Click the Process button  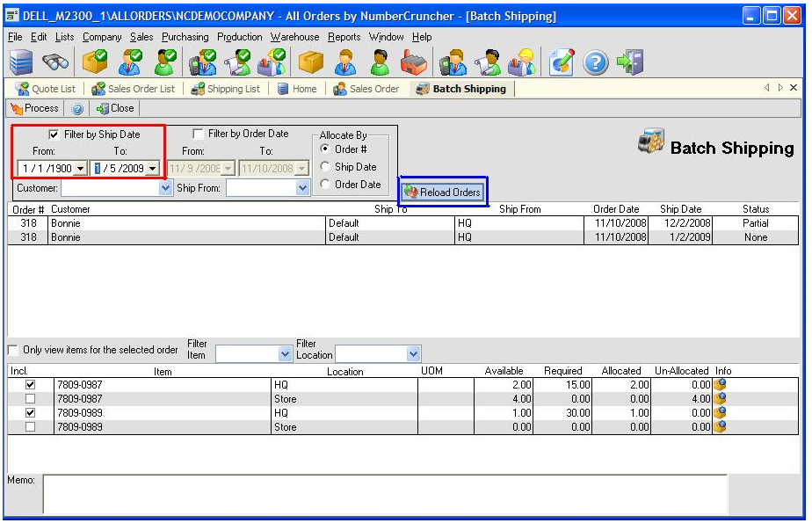coord(34,108)
